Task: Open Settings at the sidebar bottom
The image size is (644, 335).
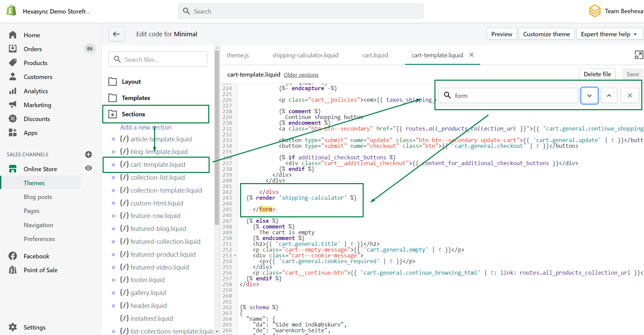Action: 35,327
